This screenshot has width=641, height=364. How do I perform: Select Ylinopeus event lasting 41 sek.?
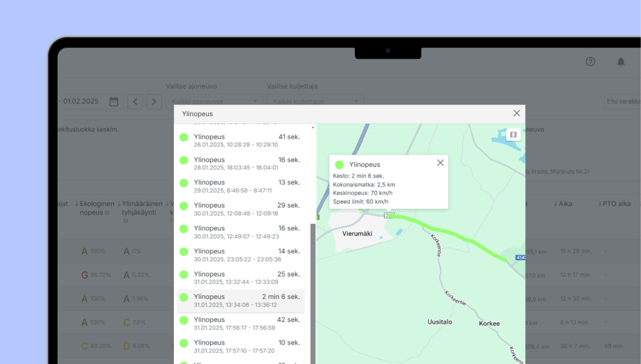tap(240, 140)
